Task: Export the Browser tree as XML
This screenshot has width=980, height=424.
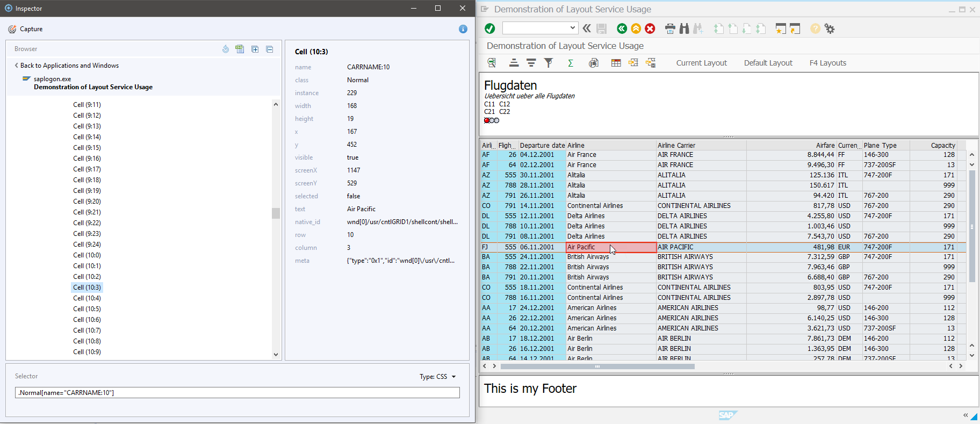Action: (x=240, y=49)
